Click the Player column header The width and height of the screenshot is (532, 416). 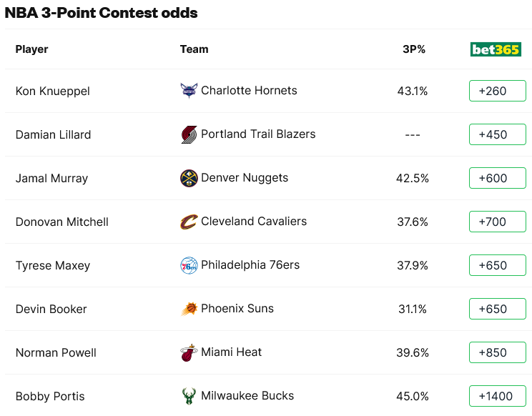point(31,49)
